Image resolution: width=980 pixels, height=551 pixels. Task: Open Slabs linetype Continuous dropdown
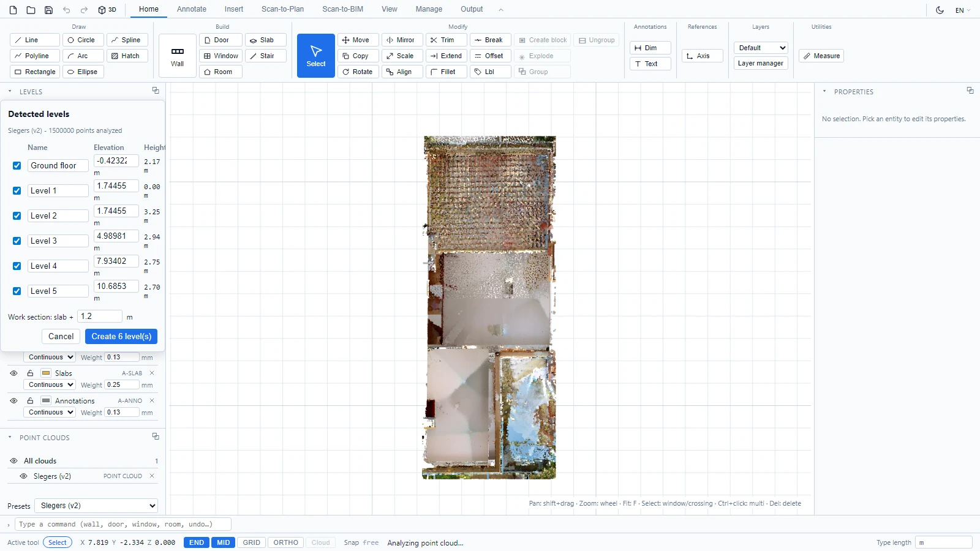coord(50,384)
